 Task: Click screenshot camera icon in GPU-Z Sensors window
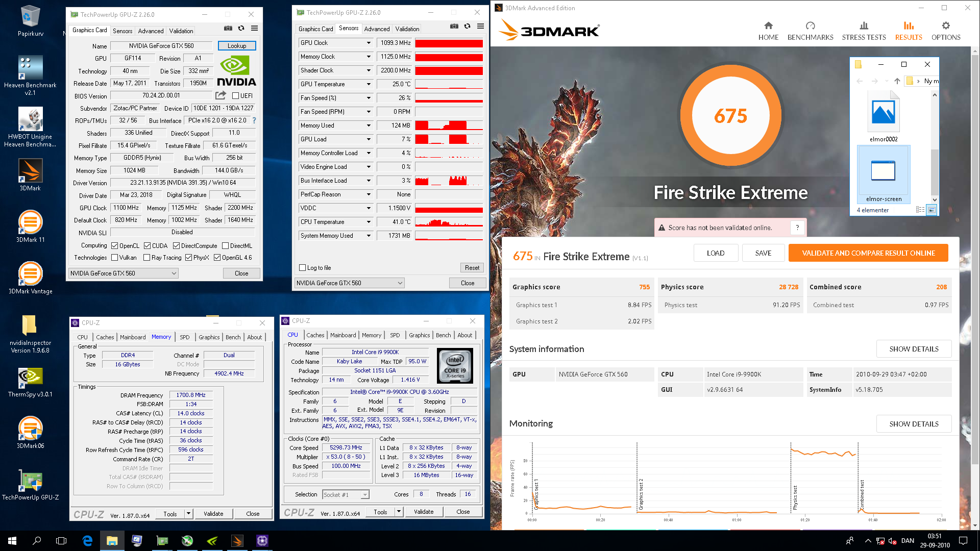pos(454,27)
